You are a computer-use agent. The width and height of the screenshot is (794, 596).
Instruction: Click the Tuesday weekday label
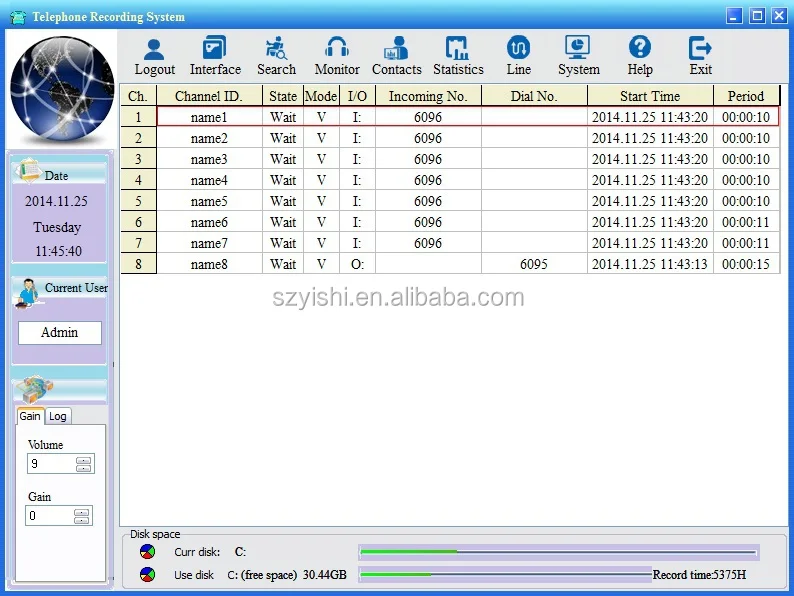pos(57,227)
